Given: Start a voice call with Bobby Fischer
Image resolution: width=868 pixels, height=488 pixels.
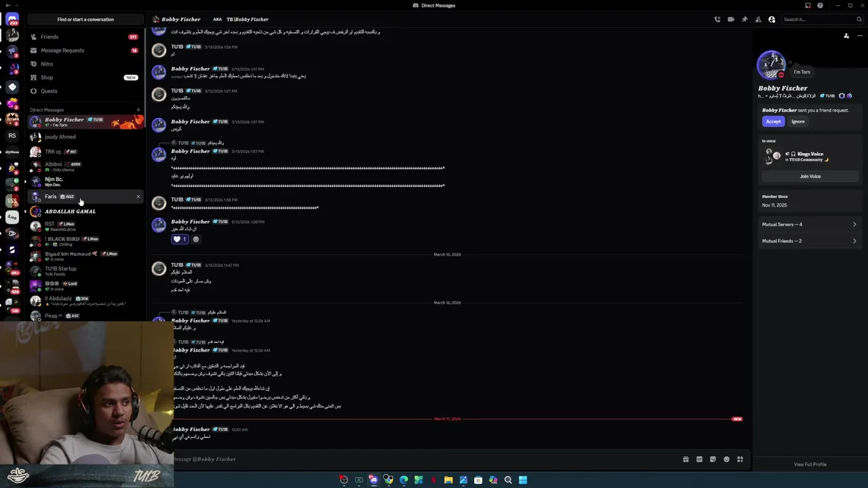Looking at the screenshot, I should point(717,19).
